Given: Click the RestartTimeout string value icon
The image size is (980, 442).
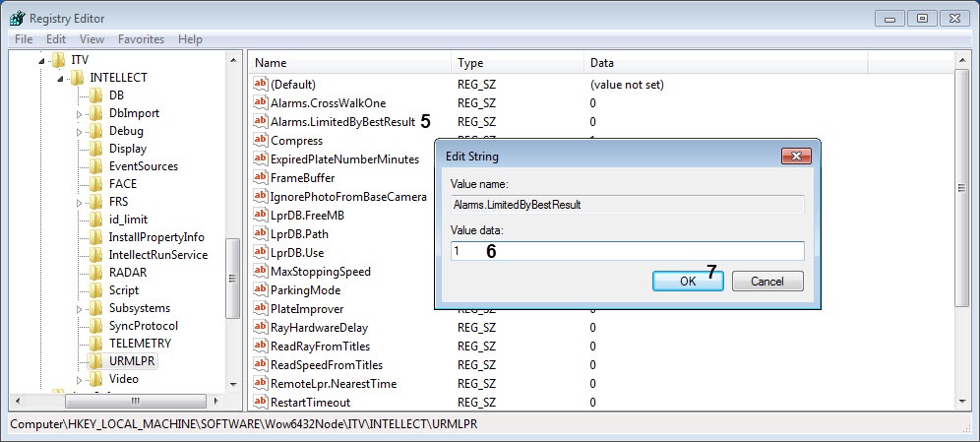Looking at the screenshot, I should [x=261, y=403].
